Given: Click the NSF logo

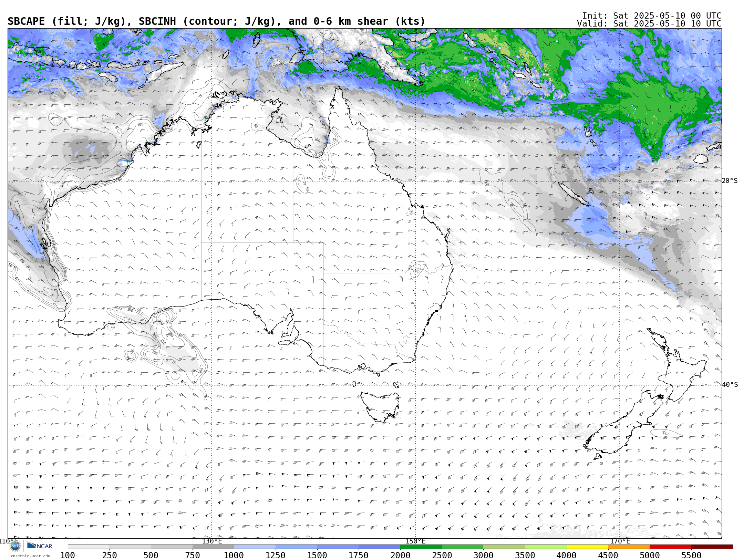Looking at the screenshot, I should click(15, 546).
